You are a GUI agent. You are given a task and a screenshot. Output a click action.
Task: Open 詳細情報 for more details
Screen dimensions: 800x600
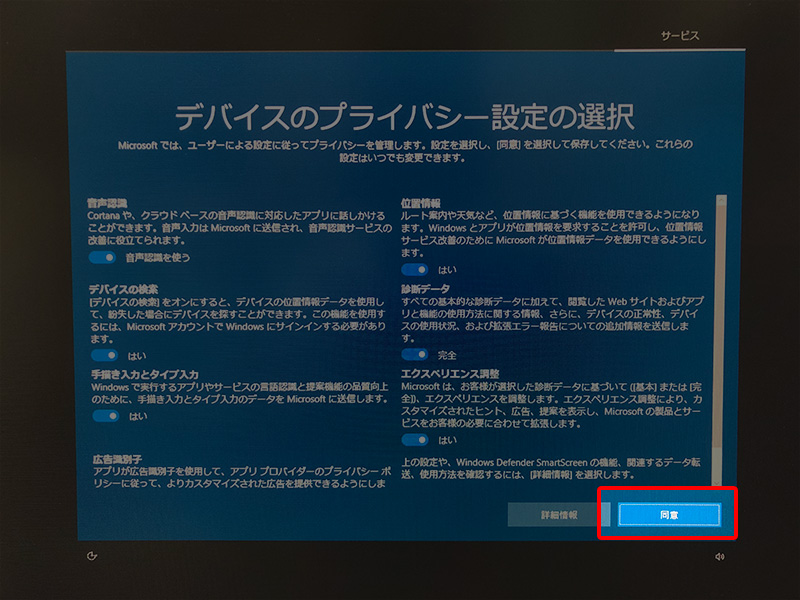click(557, 514)
